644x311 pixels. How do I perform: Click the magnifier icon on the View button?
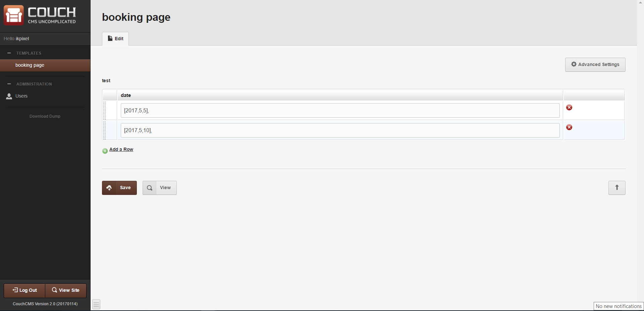pyautogui.click(x=150, y=188)
